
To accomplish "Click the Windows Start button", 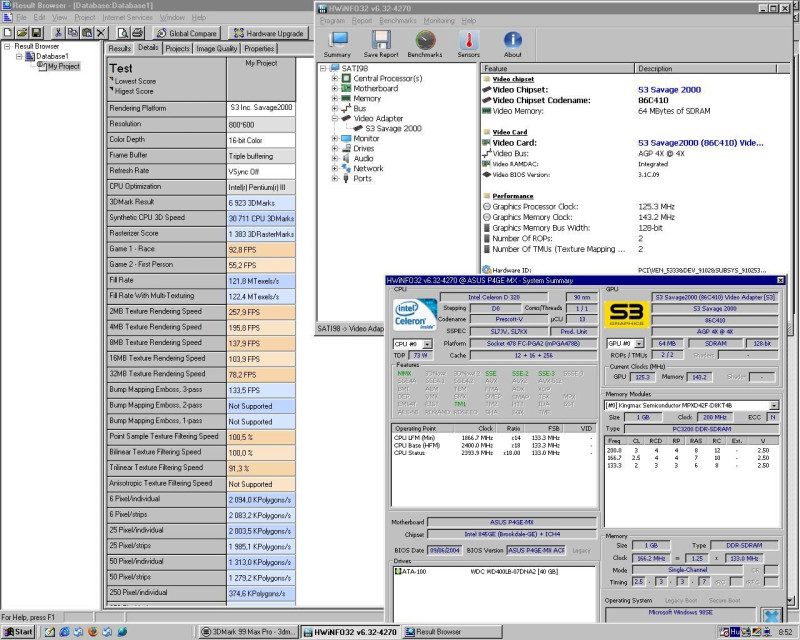I will tap(18, 632).
